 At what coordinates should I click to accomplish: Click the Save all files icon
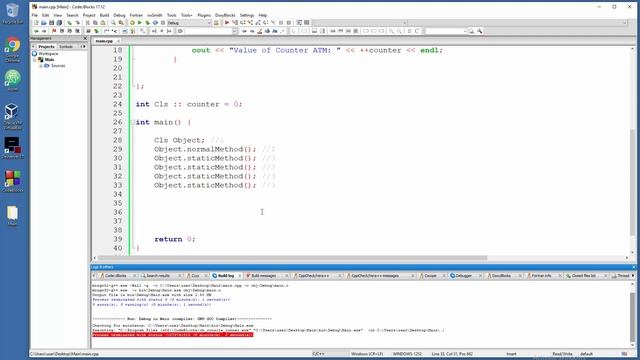tap(59, 23)
